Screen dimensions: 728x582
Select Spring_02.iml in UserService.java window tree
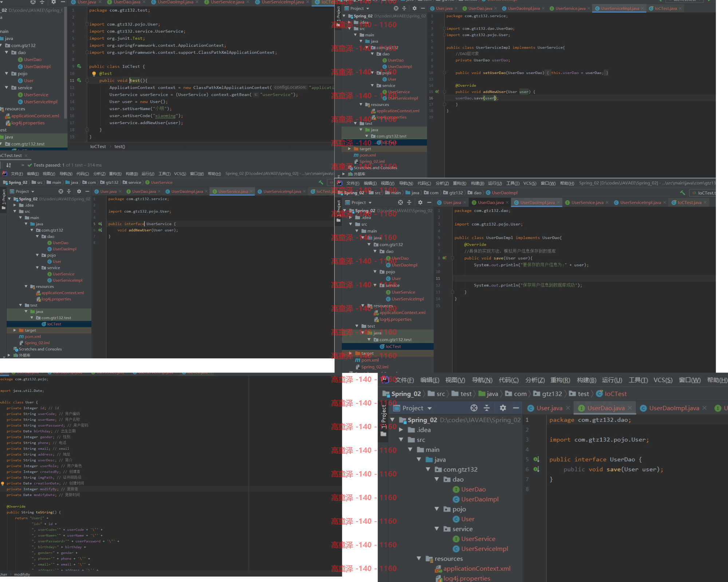34,343
